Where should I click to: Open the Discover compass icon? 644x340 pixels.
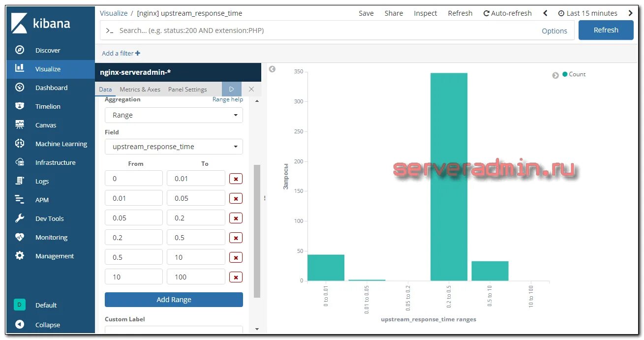coord(20,50)
